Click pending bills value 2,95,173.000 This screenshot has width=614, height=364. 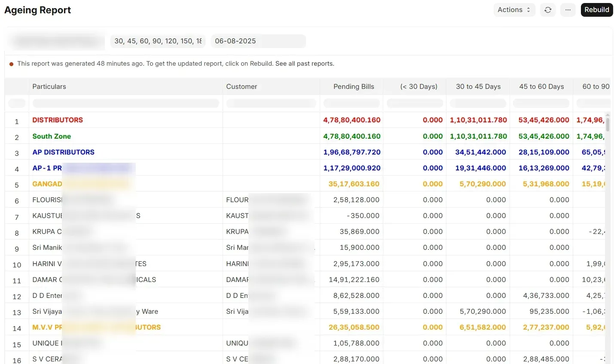point(356,264)
